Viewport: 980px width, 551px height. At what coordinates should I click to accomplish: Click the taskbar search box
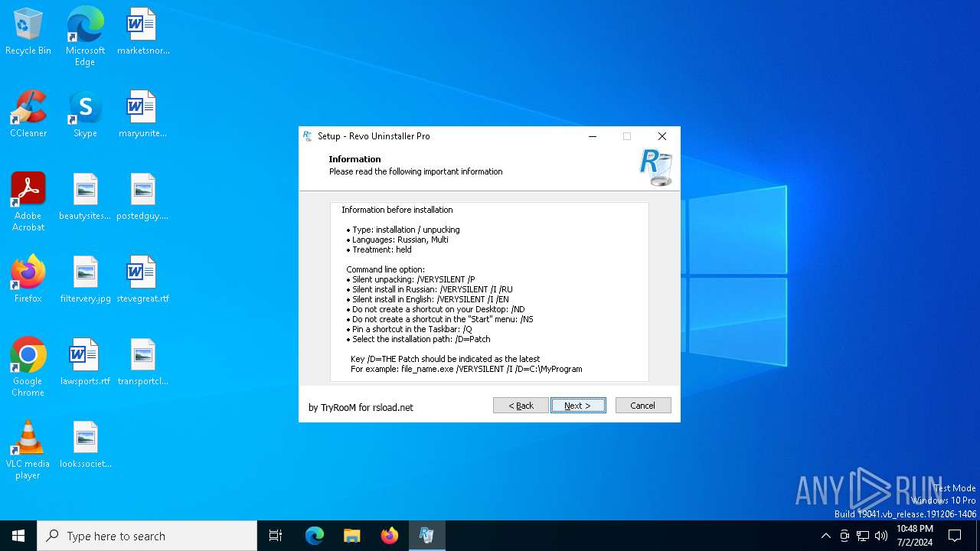(x=147, y=536)
